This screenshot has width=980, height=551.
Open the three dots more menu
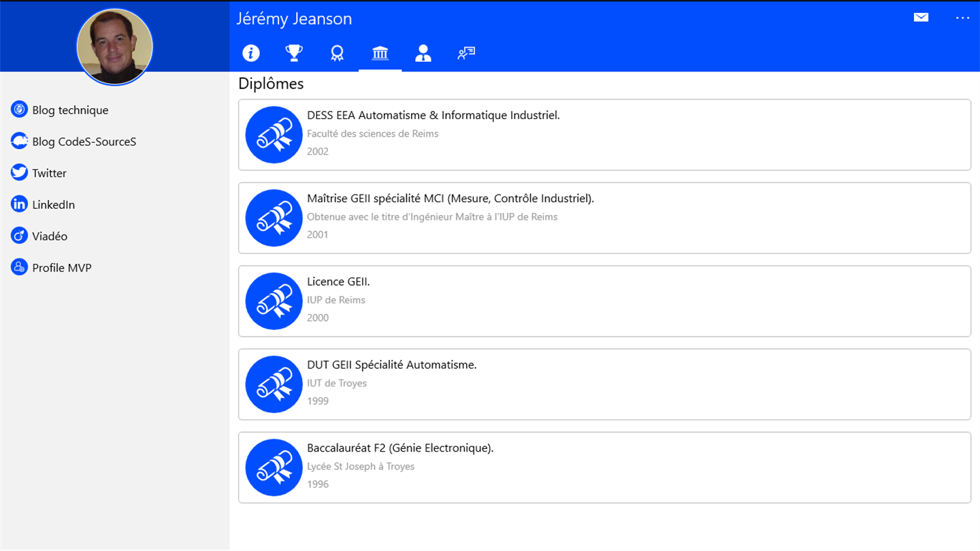[962, 17]
